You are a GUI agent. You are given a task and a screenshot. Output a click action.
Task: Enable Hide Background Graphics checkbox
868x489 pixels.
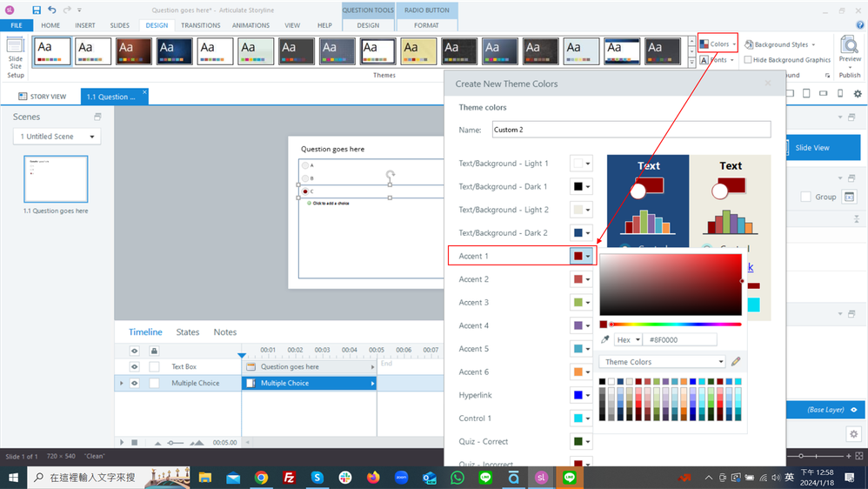(x=749, y=60)
